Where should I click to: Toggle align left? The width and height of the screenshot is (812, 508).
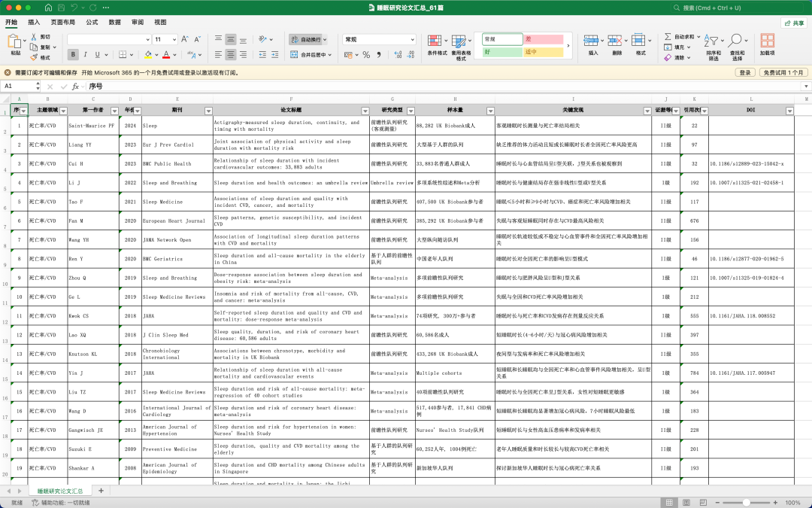[218, 54]
